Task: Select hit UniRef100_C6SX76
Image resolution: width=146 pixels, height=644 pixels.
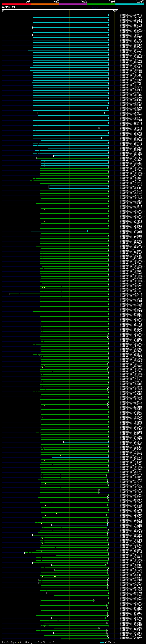Action: pyautogui.click(x=131, y=32)
